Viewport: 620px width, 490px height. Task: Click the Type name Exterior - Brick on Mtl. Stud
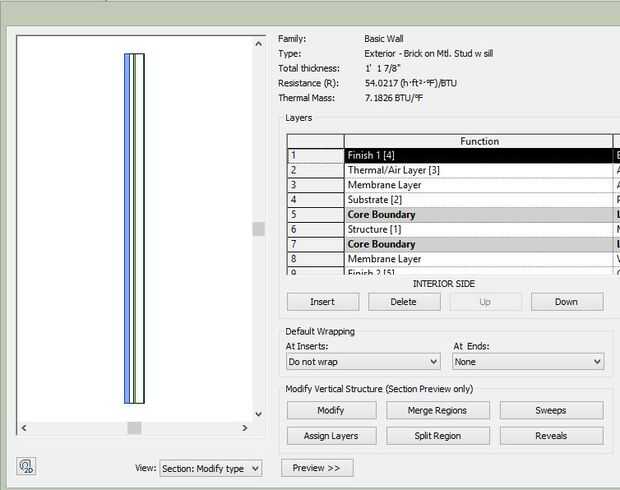point(429,53)
